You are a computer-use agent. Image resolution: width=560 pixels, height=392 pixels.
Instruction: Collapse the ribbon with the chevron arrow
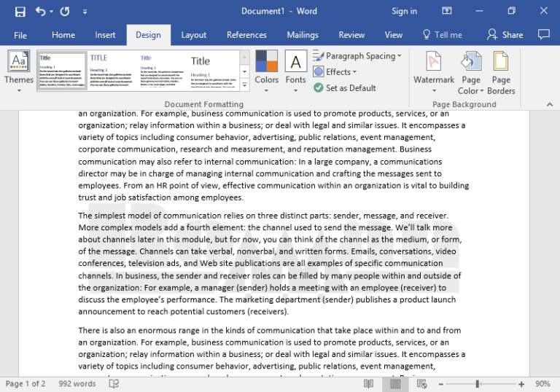pos(550,104)
